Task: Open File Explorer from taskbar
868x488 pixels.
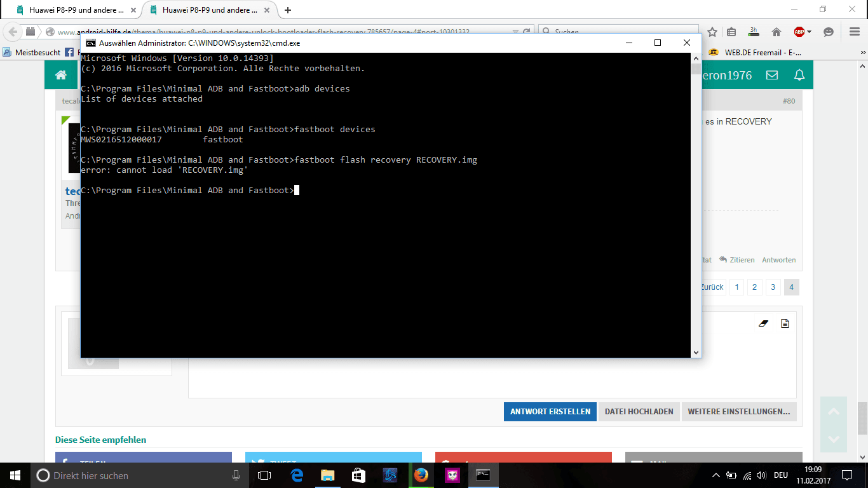Action: [327, 475]
